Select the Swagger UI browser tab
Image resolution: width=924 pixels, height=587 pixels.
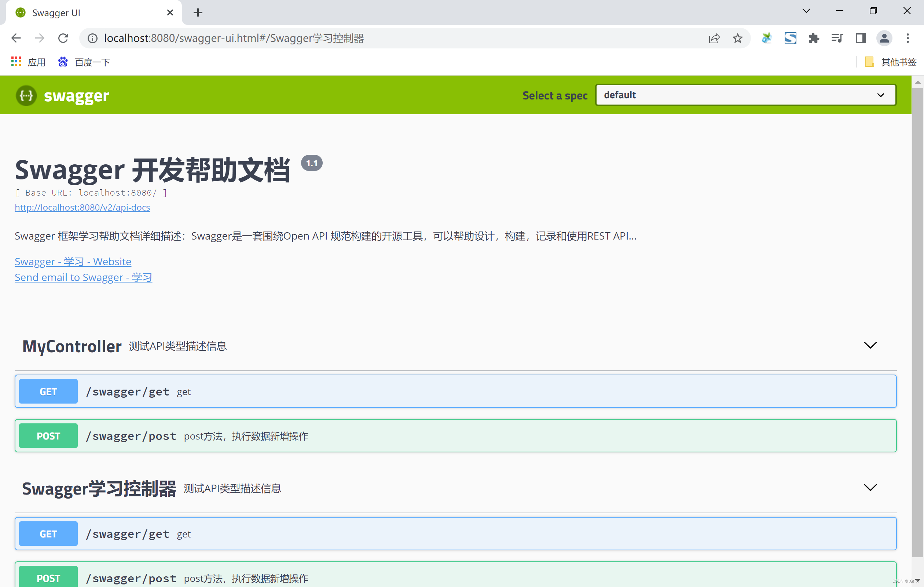click(x=88, y=13)
